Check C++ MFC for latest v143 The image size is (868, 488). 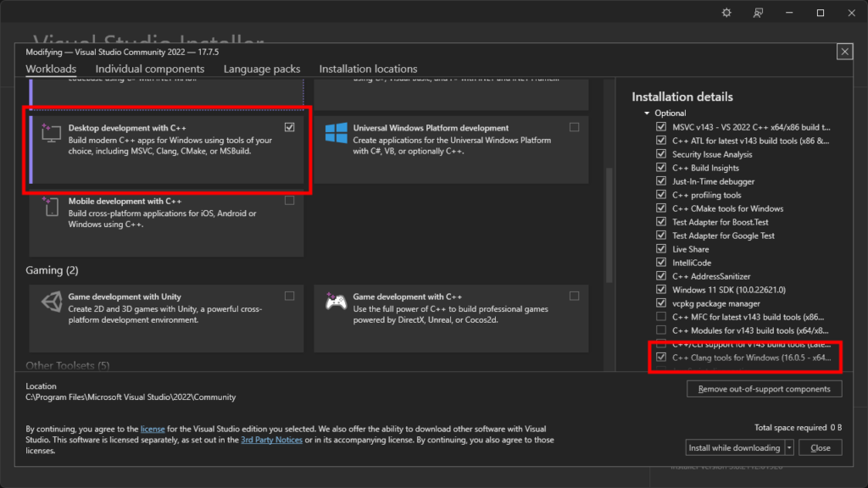coord(661,317)
